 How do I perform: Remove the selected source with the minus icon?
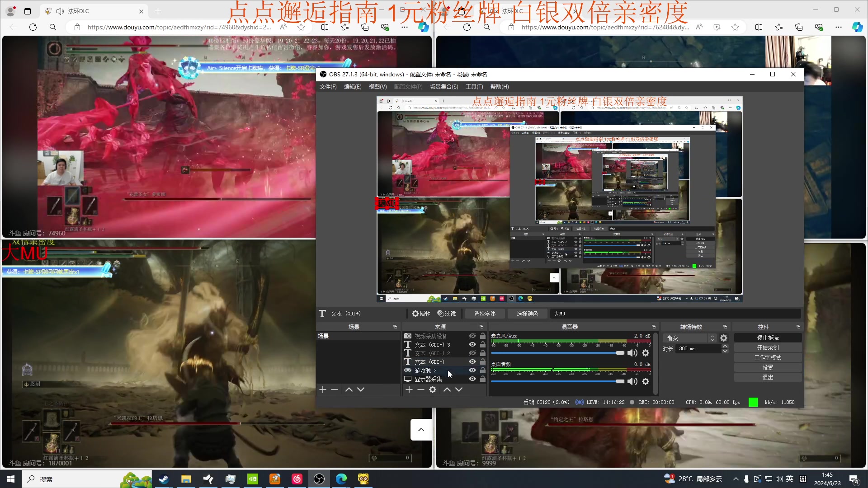(x=421, y=389)
